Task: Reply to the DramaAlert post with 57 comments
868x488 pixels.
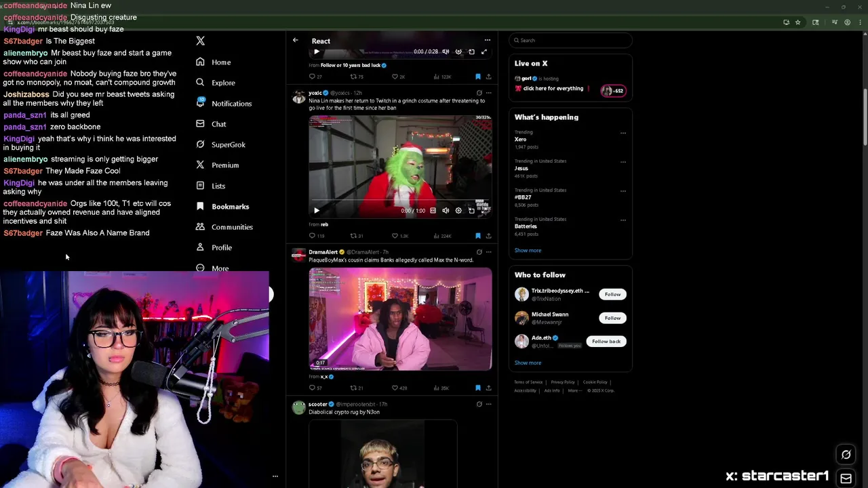Action: click(315, 388)
